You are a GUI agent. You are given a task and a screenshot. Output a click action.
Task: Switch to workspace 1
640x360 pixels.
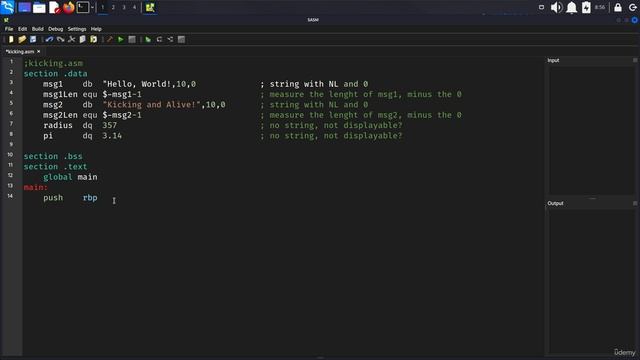(102, 7)
